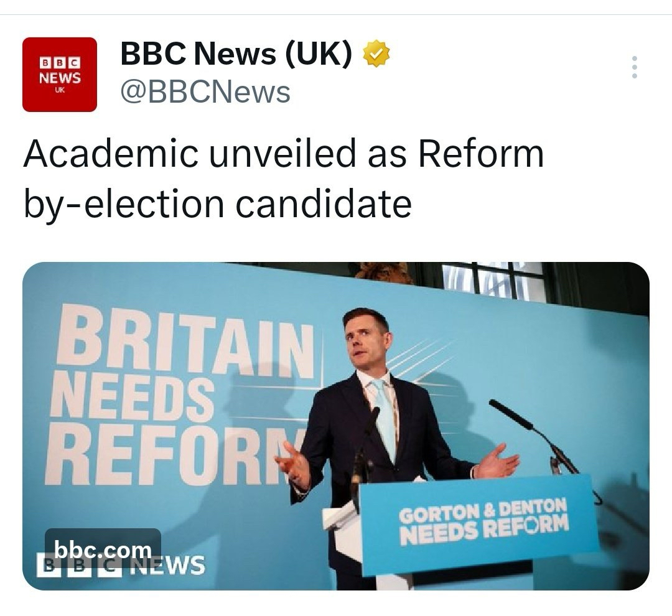Open the BBC News profile avatar
672x616 pixels.
click(x=60, y=75)
